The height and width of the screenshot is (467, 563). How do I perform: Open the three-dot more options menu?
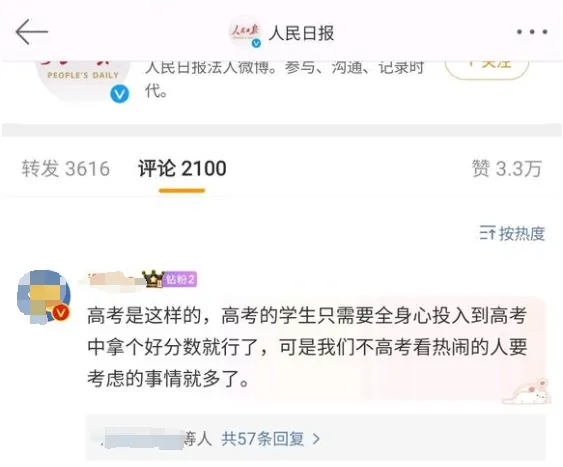(x=532, y=32)
